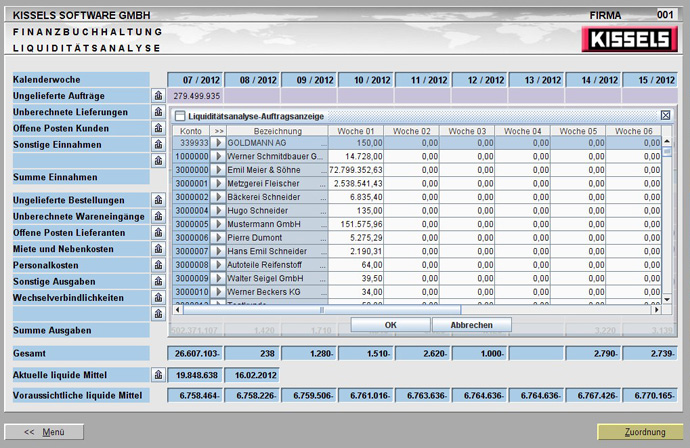Click the Konto column header
The height and width of the screenshot is (448, 690).
click(191, 131)
